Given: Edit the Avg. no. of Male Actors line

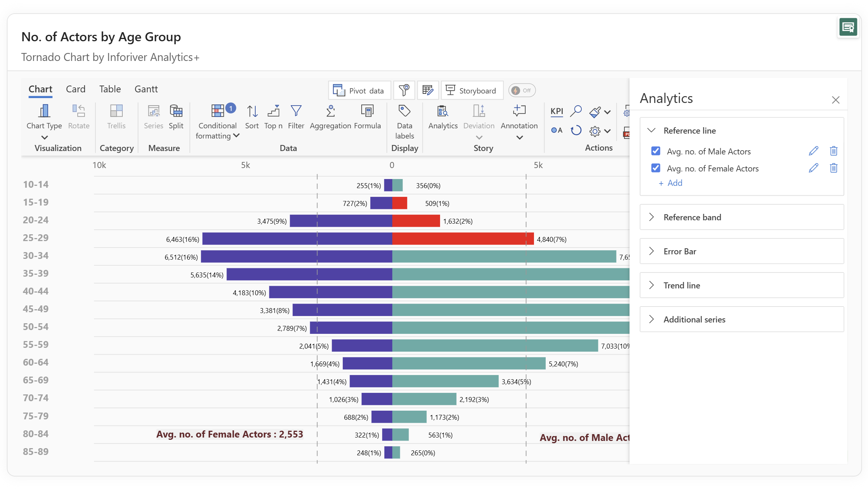Looking at the screenshot, I should click(x=813, y=151).
